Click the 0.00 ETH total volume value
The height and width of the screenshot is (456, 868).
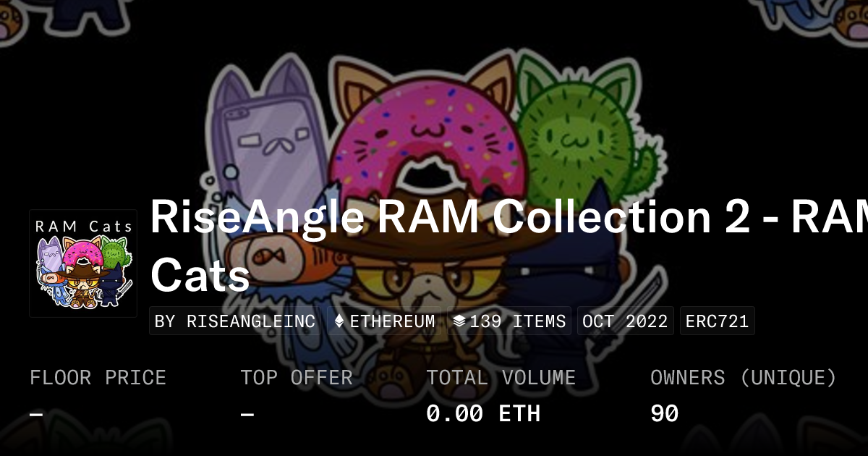coord(483,414)
